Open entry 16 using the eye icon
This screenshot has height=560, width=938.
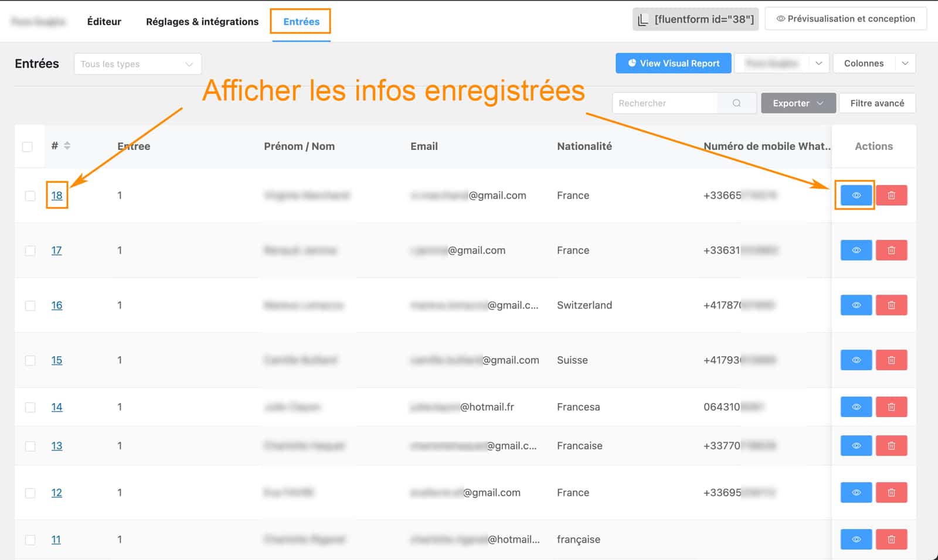coord(855,305)
